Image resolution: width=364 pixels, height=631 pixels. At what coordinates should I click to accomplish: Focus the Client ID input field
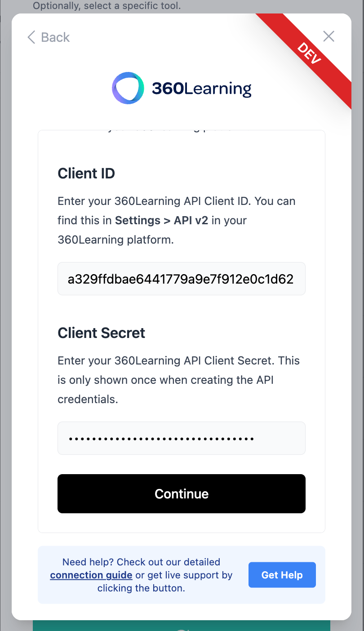click(x=181, y=279)
